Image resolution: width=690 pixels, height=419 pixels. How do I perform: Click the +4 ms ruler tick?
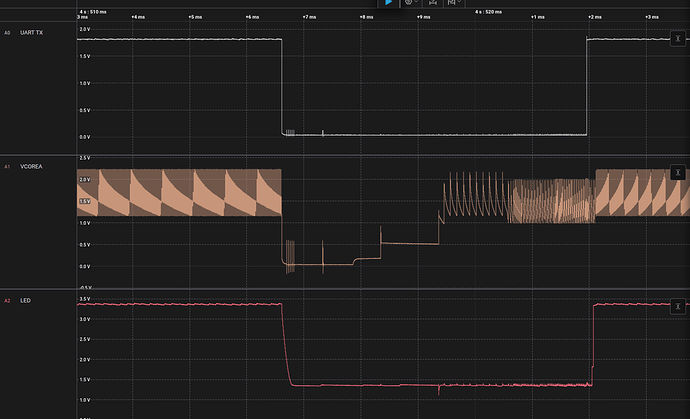138,17
